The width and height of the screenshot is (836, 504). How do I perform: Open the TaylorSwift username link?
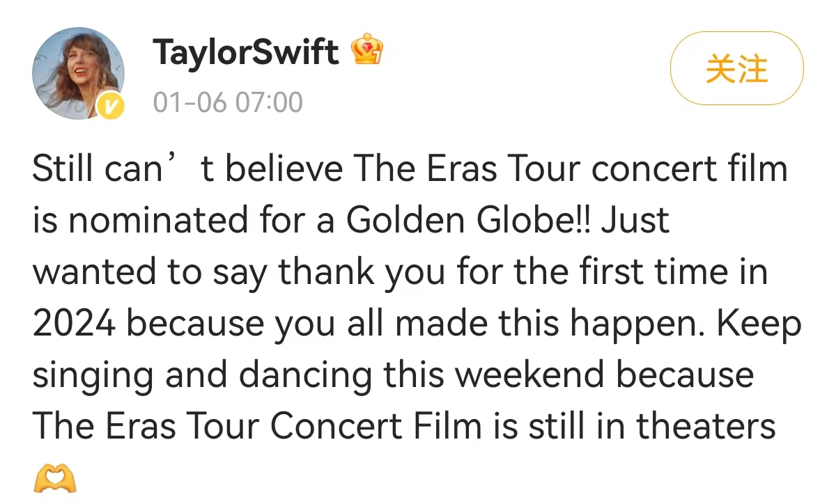[x=246, y=52]
